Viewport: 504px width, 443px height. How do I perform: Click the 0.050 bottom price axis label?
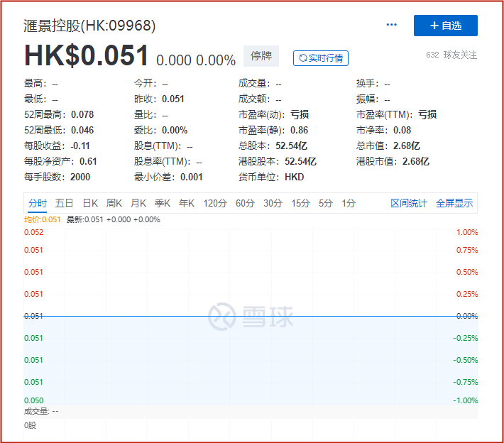[34, 400]
